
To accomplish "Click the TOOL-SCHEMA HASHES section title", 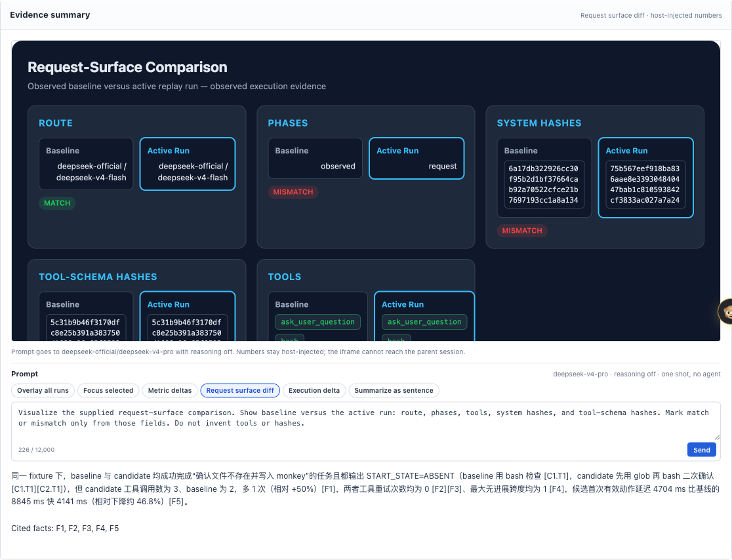I will click(98, 277).
